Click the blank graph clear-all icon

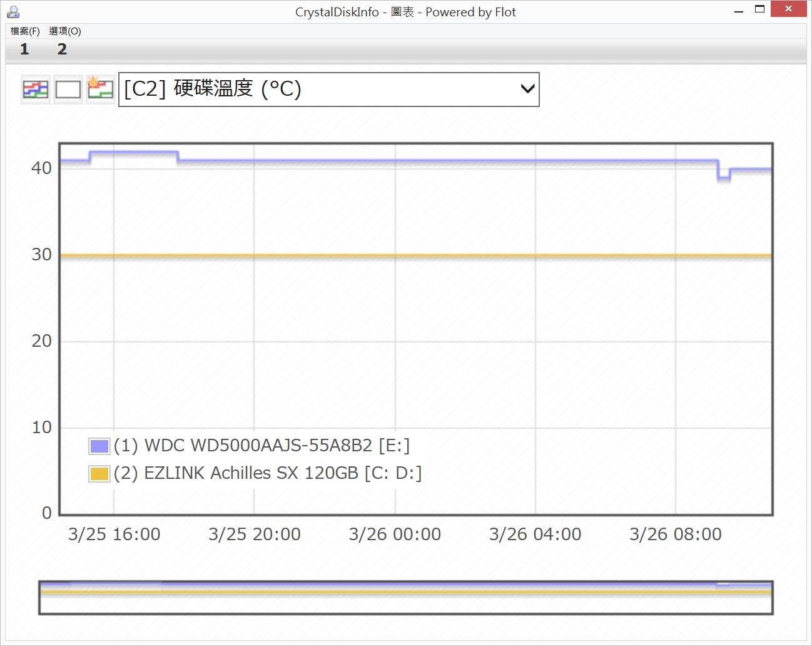tap(68, 90)
